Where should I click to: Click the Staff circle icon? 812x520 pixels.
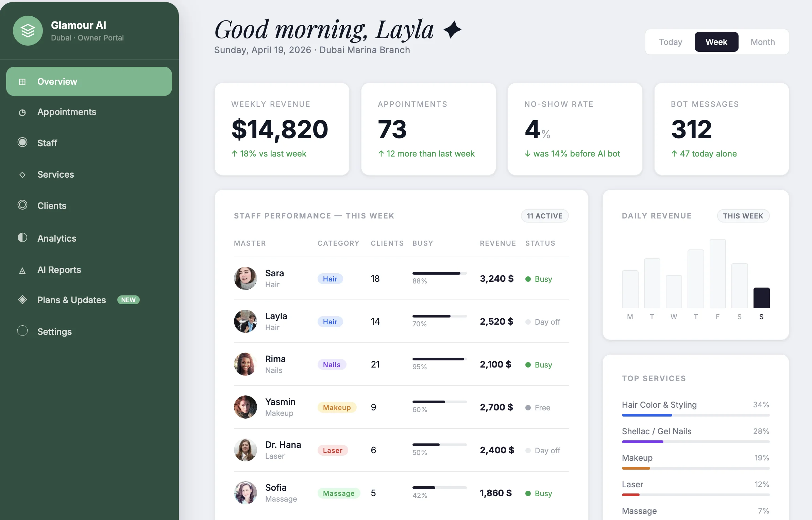(22, 142)
